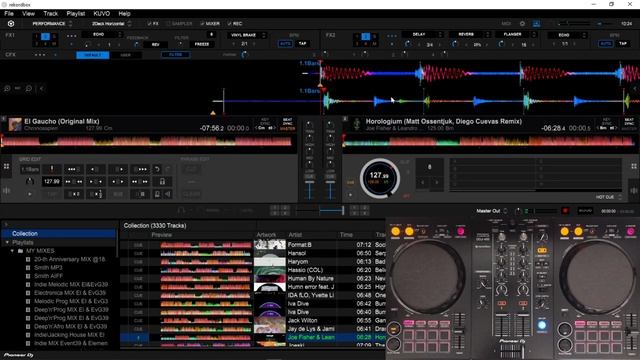640x360 pixels.
Task: Click metronome volume speaker icon
Action: click(x=168, y=194)
